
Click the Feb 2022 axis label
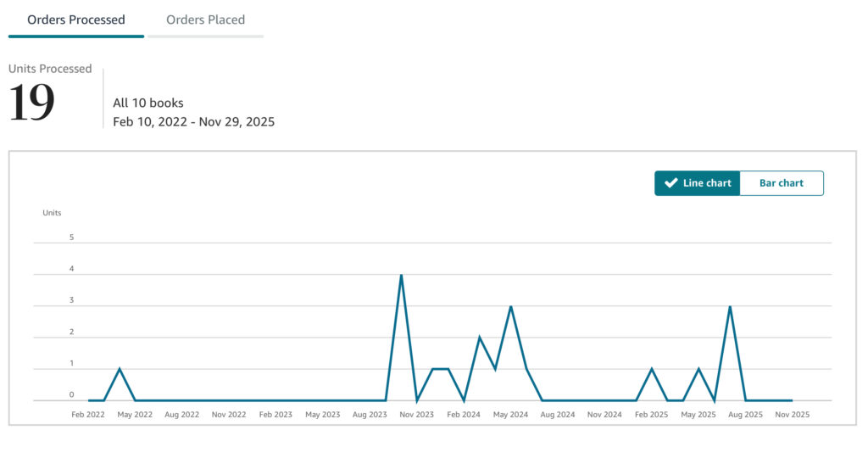pos(88,415)
